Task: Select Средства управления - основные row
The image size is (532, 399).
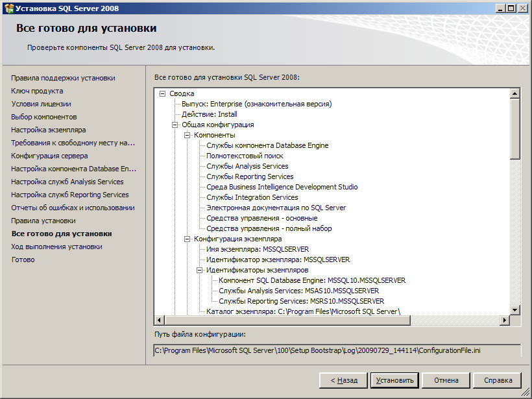Action: tap(262, 218)
